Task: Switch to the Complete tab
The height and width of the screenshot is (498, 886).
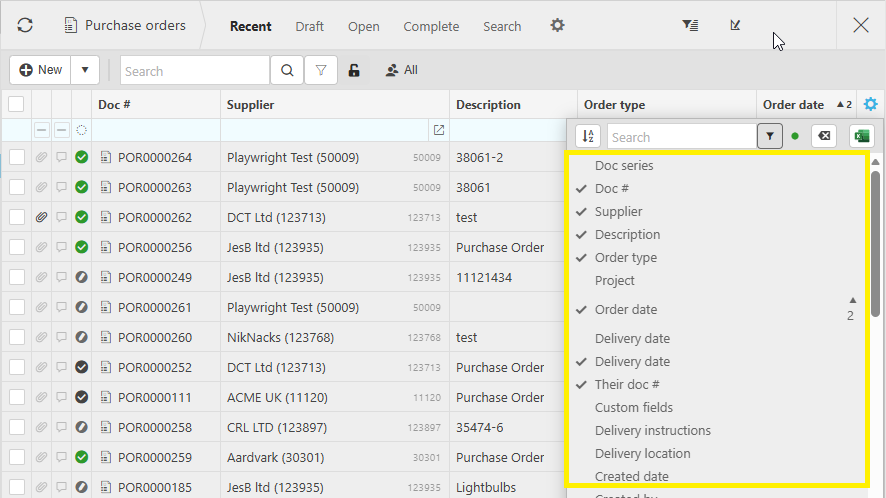Action: (431, 26)
